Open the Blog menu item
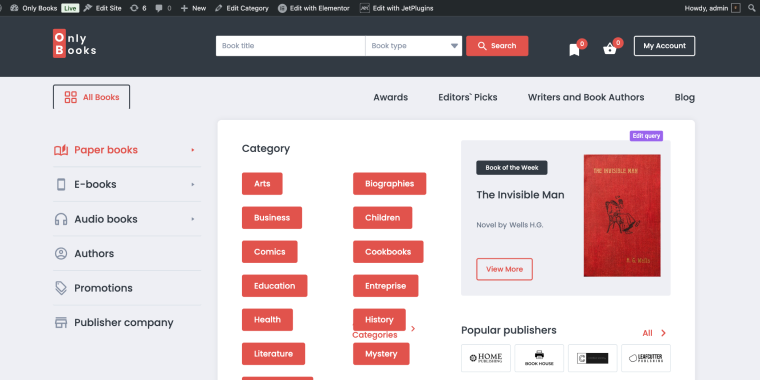760x380 pixels. (x=684, y=97)
